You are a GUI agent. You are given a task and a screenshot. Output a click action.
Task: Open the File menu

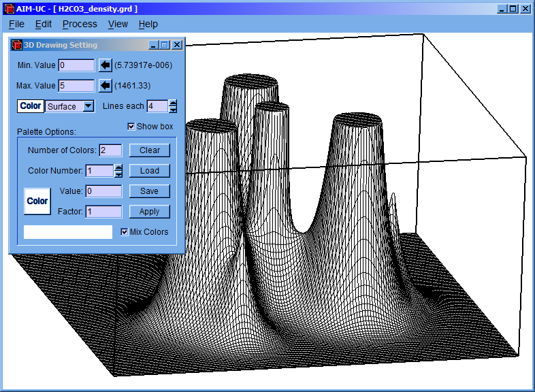click(x=16, y=24)
